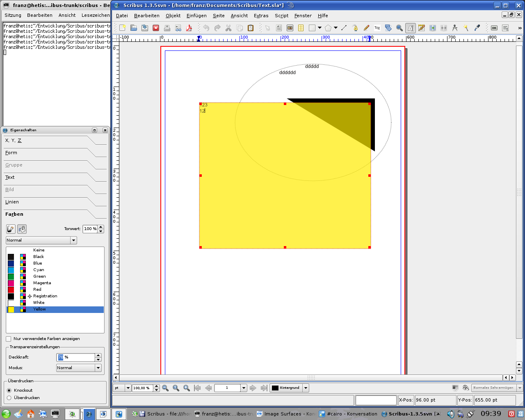Screen dimensions: 525x420
Task: Switch to the Linien tab
Action: [x=12, y=202]
